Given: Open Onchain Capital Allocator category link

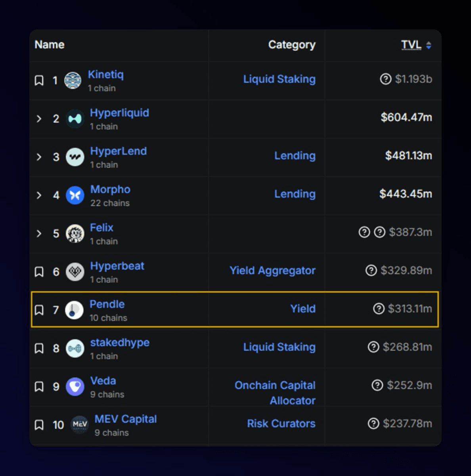Looking at the screenshot, I should (275, 393).
